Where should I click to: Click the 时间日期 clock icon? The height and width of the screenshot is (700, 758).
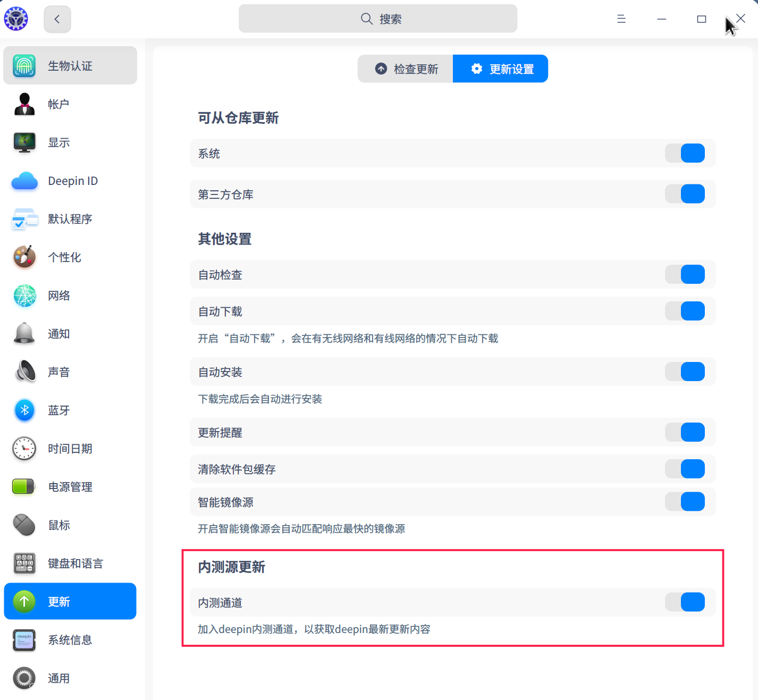(x=24, y=449)
